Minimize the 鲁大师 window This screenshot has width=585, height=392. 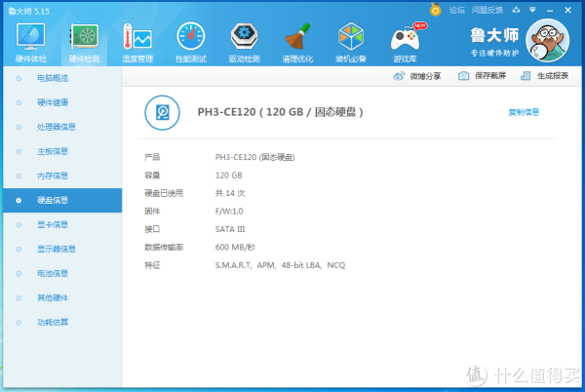550,11
